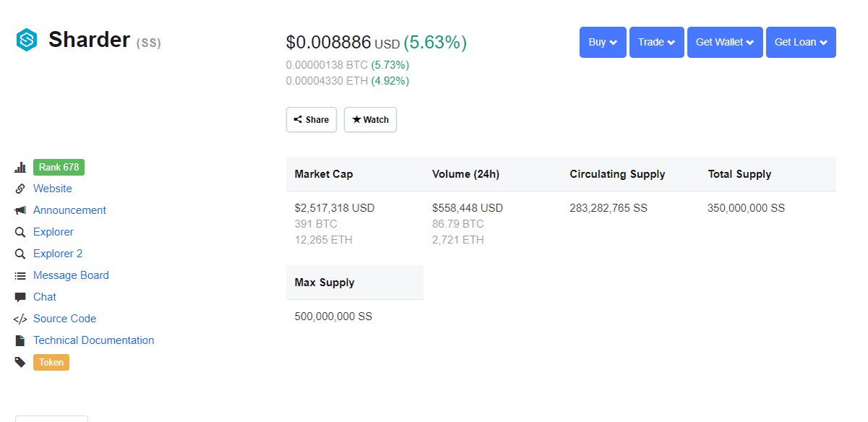Screen dimensions: 868x422
Task: Open the Chat link
Action: [45, 297]
